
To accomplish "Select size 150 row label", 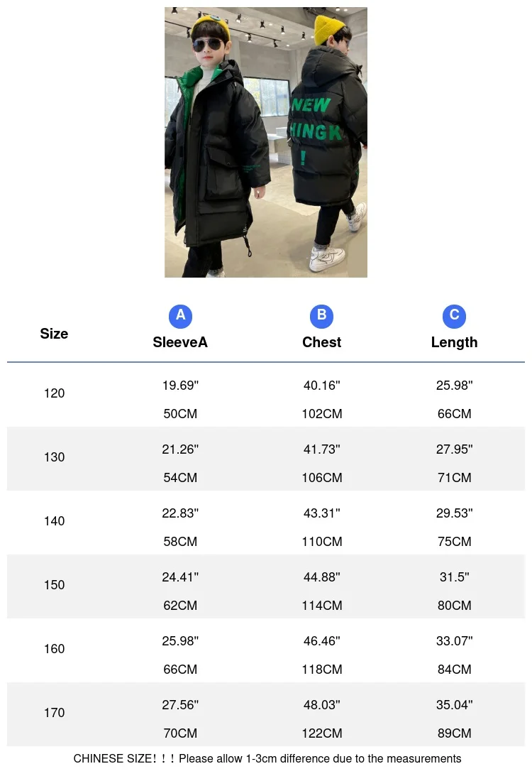I will [54, 585].
